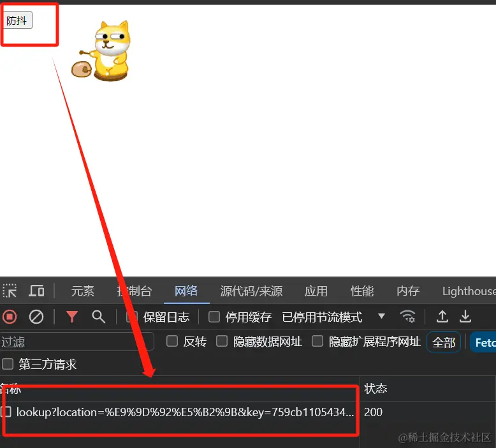Select the Fetch request type filter
This screenshot has width=496, height=448.
pos(483,342)
